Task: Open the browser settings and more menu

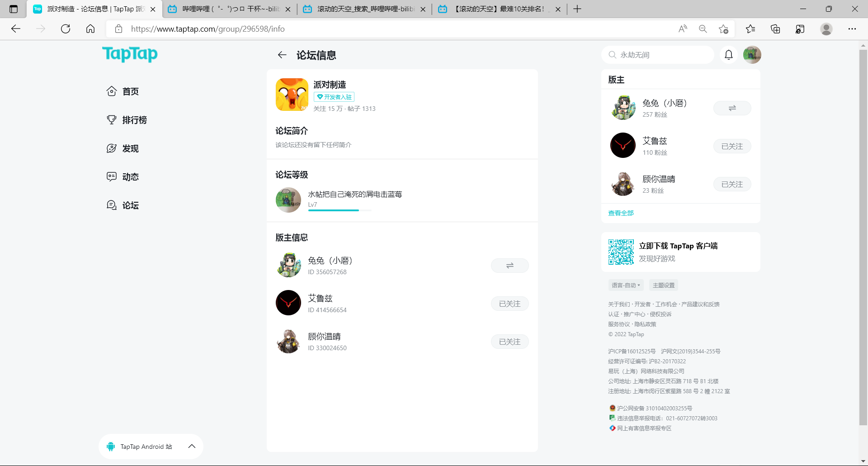Action: pyautogui.click(x=852, y=29)
